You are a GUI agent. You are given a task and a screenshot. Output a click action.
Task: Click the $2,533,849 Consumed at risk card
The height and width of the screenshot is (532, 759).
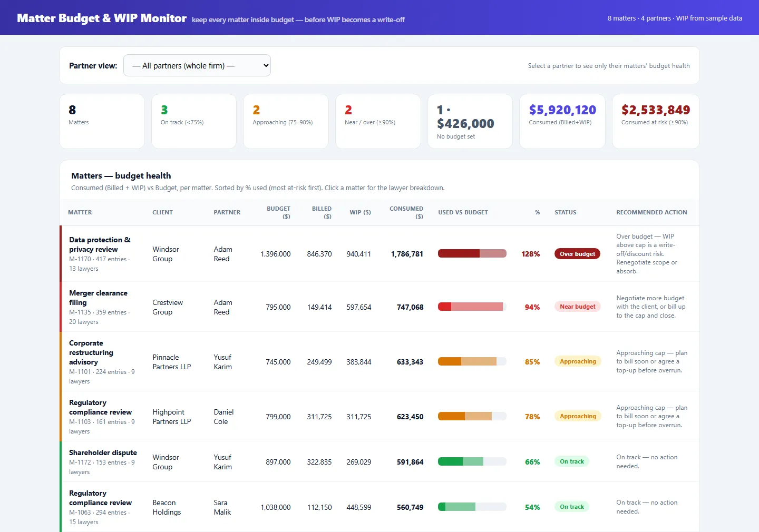656,121
